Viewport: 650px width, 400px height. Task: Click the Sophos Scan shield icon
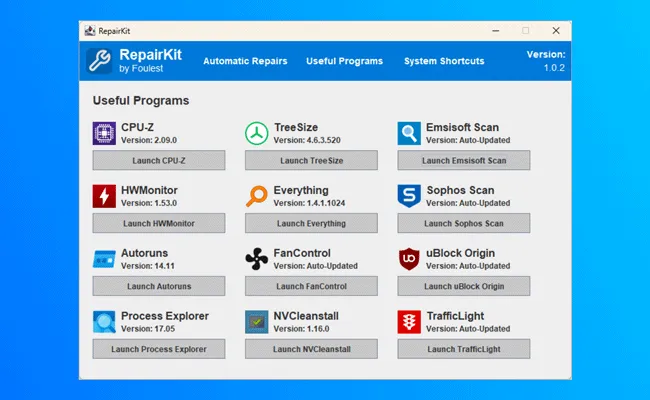click(409, 196)
